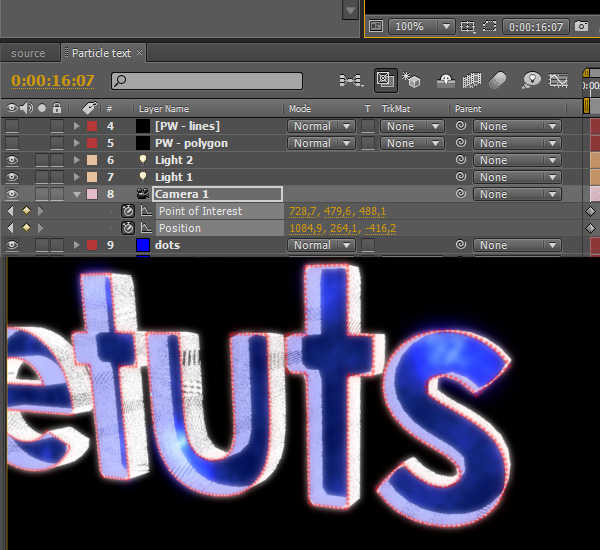Expand the PW - polygon layer properties
The width and height of the screenshot is (600, 550).
pos(77,143)
